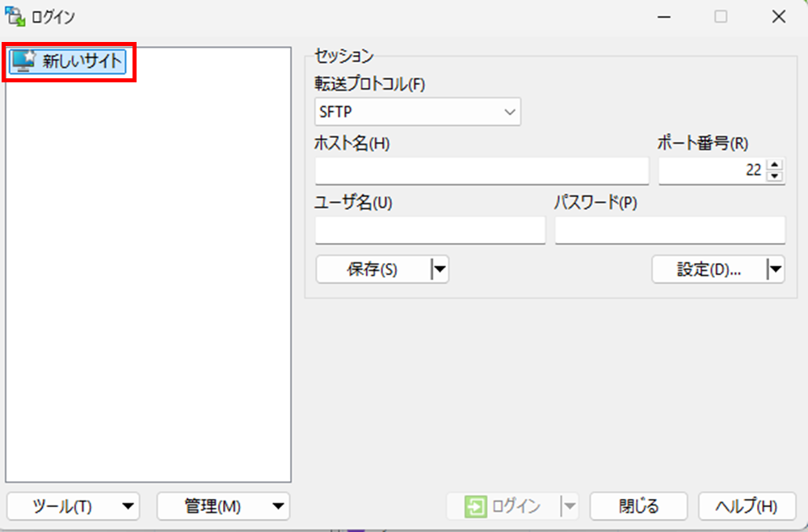Open the ツール(T) menu button
Viewport: 808px width, 532px height.
pos(73,506)
